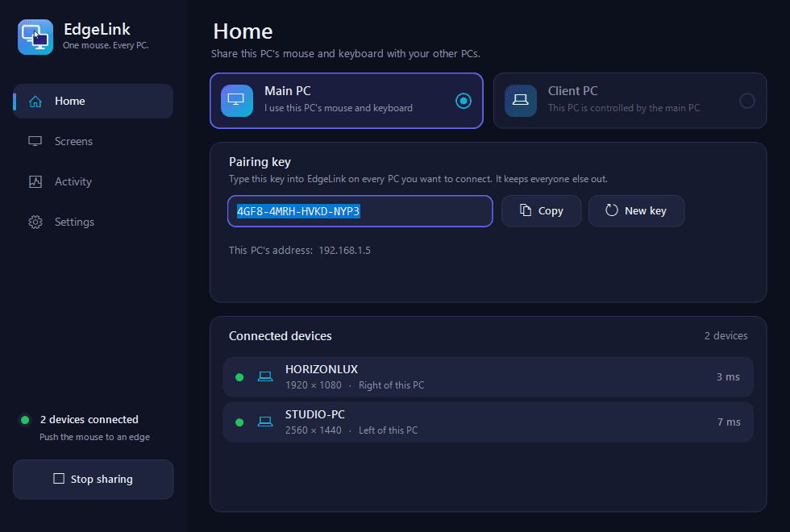The width and height of the screenshot is (790, 532).
Task: Click the Settings gear icon in sidebar
Action: tap(35, 222)
